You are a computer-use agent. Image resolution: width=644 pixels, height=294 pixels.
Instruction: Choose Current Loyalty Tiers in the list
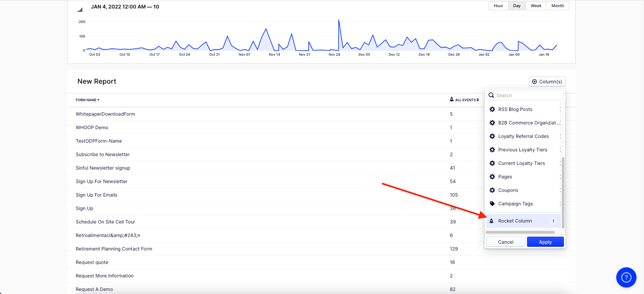521,163
